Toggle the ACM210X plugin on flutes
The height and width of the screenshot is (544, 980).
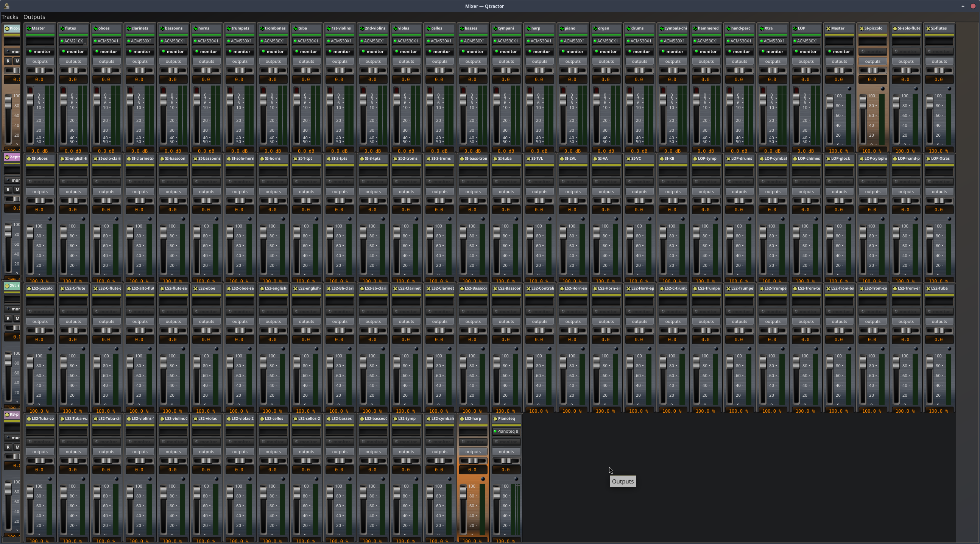(62, 41)
